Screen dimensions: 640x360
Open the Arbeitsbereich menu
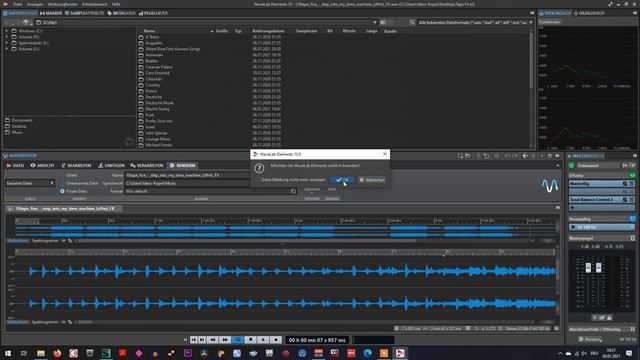point(94,4)
